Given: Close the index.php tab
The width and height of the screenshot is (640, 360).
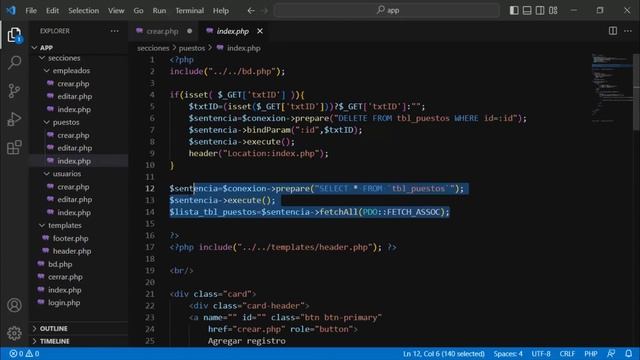Looking at the screenshot, I should click(260, 31).
